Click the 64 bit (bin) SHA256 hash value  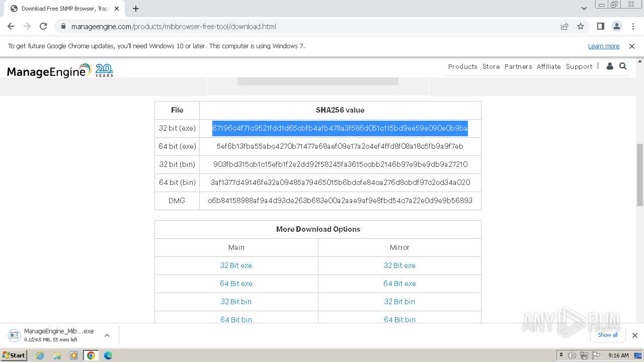point(340,183)
